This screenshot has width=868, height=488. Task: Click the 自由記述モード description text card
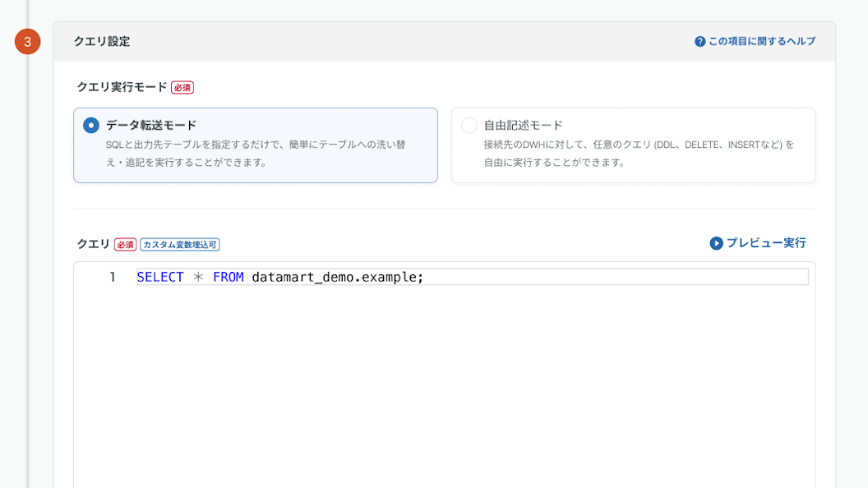pos(639,154)
